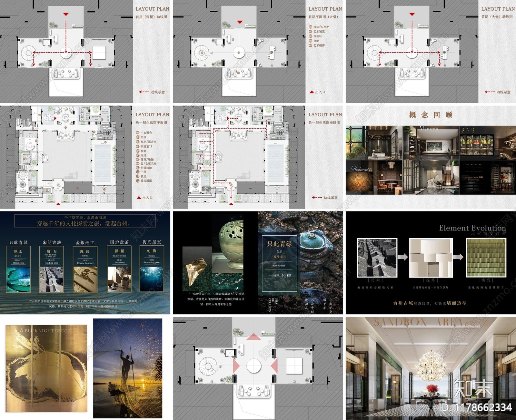Click the 01 marker next to 中心吧台
Image resolution: width=516 pixels, height=420 pixels.
(138, 132)
